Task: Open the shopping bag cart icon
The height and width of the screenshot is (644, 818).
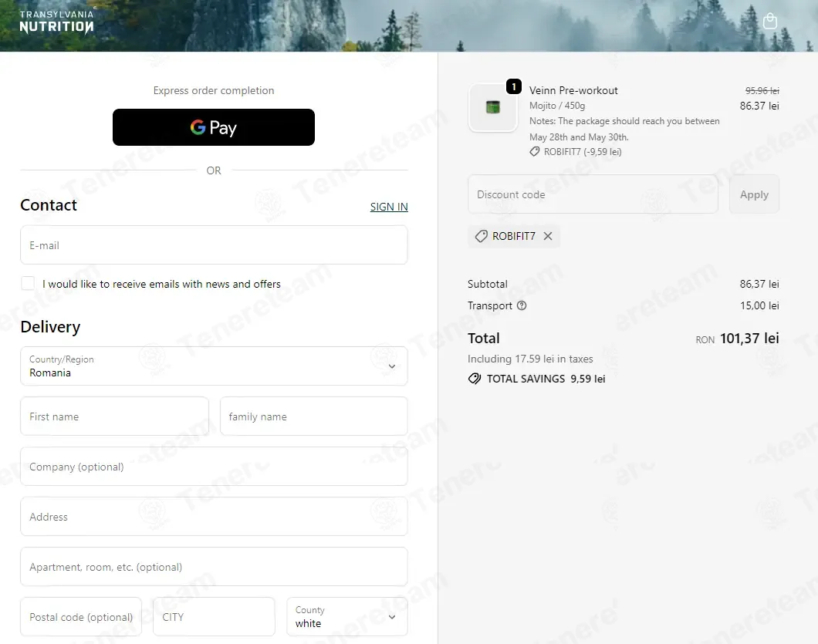Action: (x=769, y=21)
